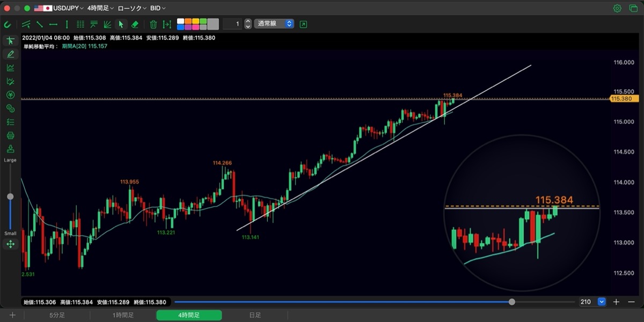Click the yen currency sidebar icon
This screenshot has width=644, height=322.
tap(10, 95)
